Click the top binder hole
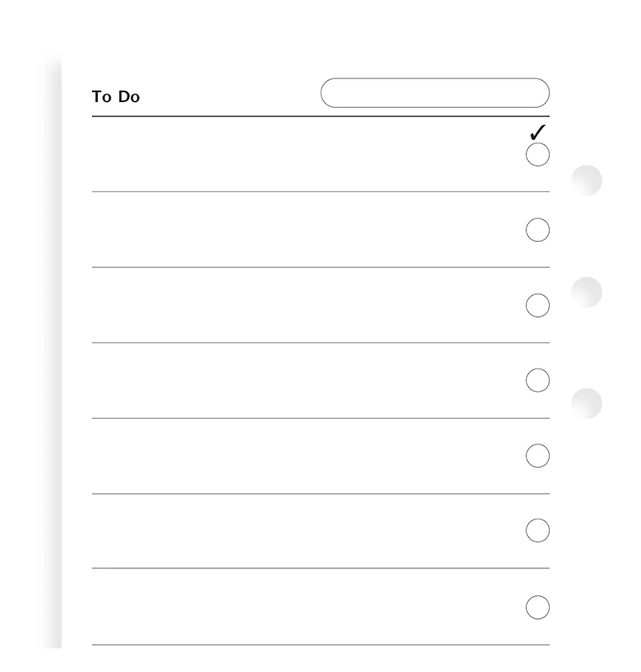The image size is (641, 672). coord(587,180)
